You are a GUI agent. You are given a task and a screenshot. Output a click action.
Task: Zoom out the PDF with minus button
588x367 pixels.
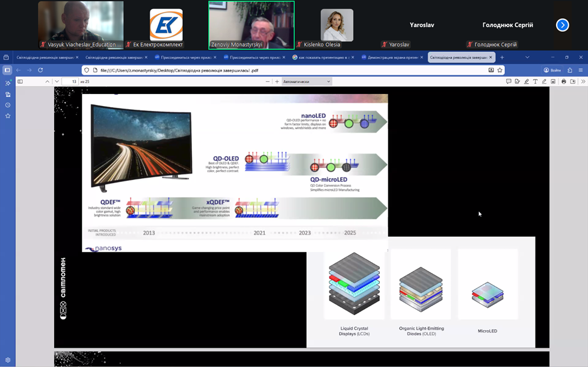[267, 81]
